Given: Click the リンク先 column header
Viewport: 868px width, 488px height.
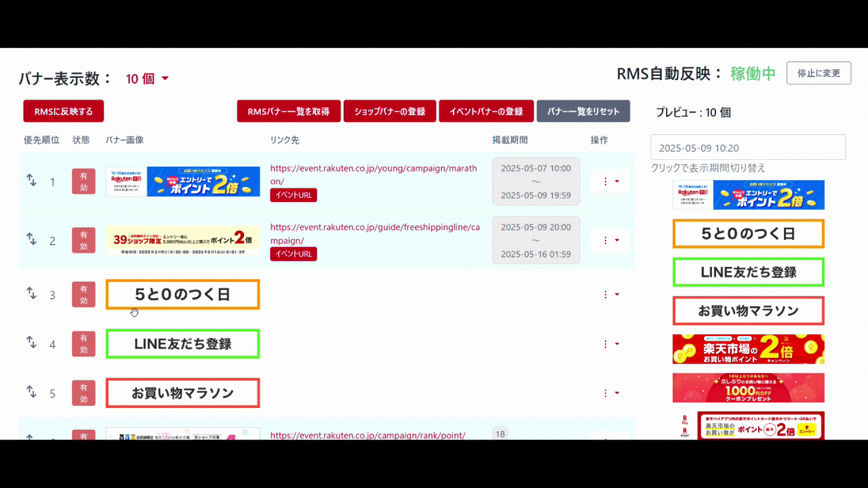Looking at the screenshot, I should click(x=284, y=140).
